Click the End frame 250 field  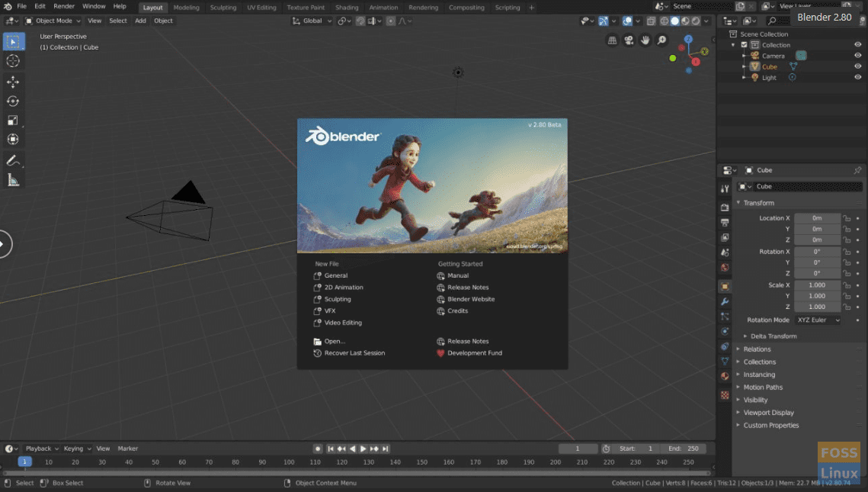684,449
